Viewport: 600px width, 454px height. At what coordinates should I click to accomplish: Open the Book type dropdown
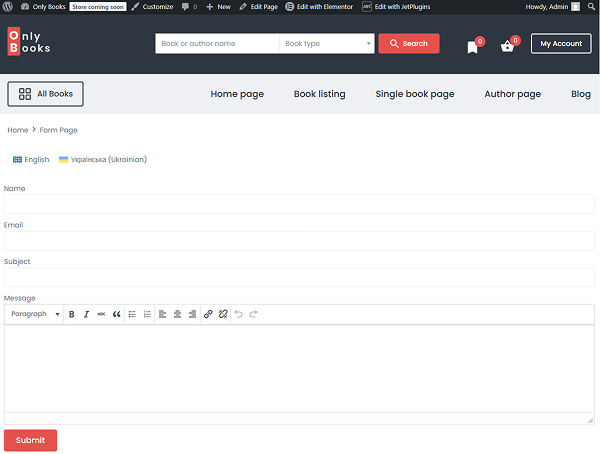point(327,44)
